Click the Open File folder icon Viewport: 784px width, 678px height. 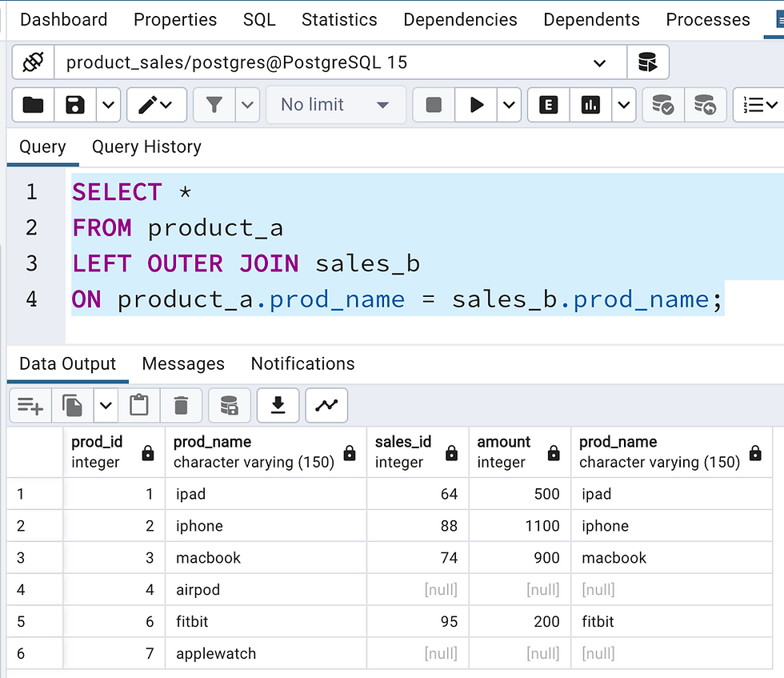[x=33, y=105]
